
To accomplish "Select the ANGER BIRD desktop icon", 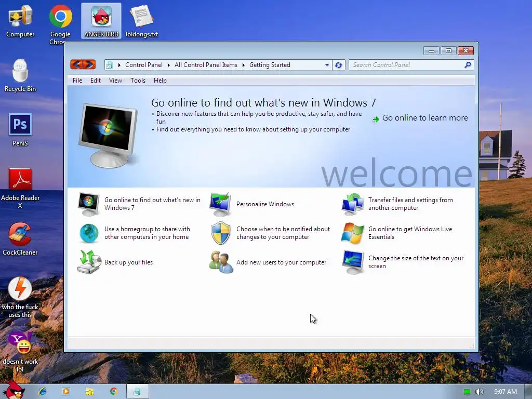I will 101,21.
